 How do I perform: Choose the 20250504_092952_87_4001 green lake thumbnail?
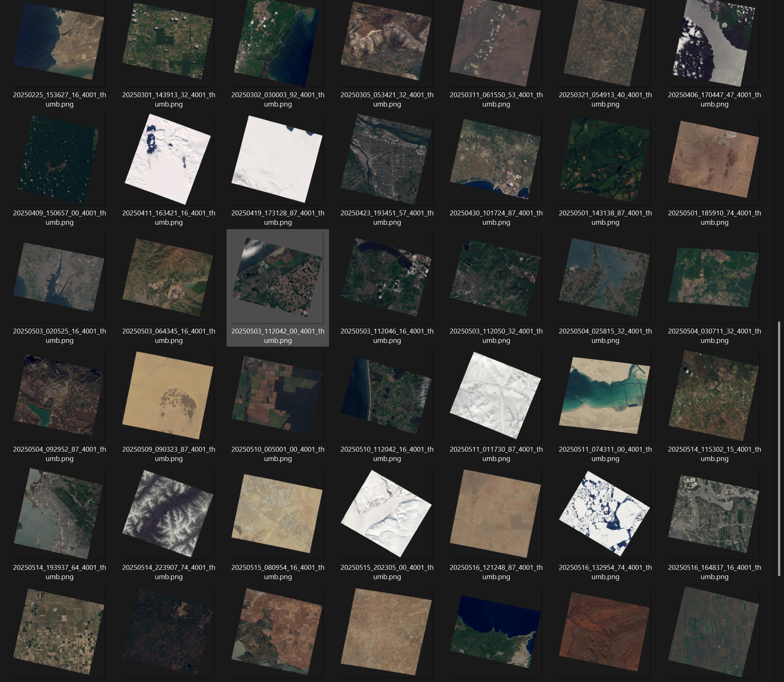click(59, 396)
